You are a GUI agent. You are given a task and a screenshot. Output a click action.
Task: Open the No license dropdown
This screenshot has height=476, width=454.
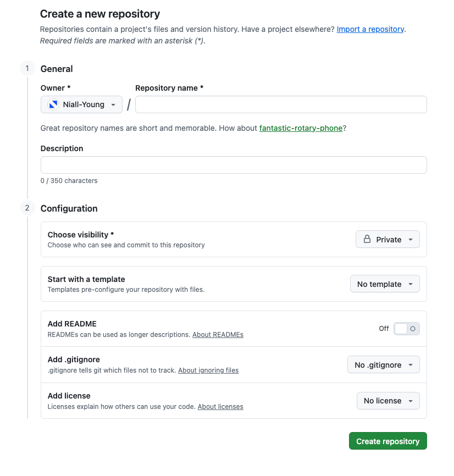388,401
